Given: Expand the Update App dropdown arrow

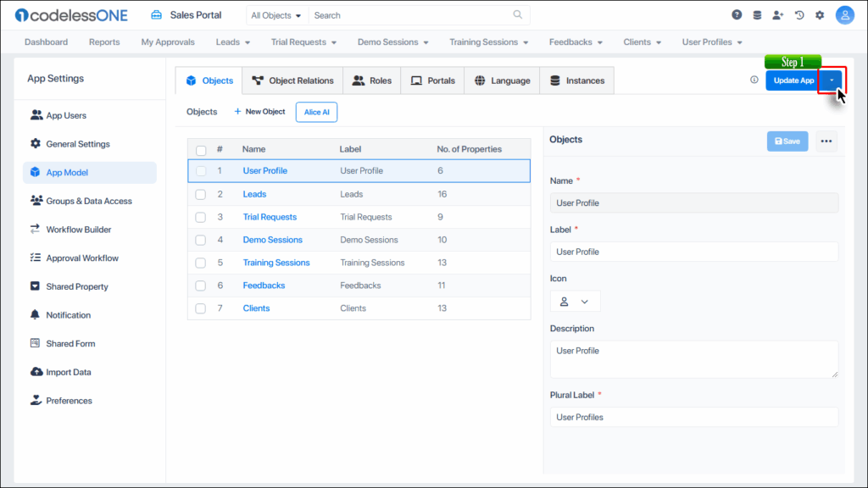Looking at the screenshot, I should (832, 80).
